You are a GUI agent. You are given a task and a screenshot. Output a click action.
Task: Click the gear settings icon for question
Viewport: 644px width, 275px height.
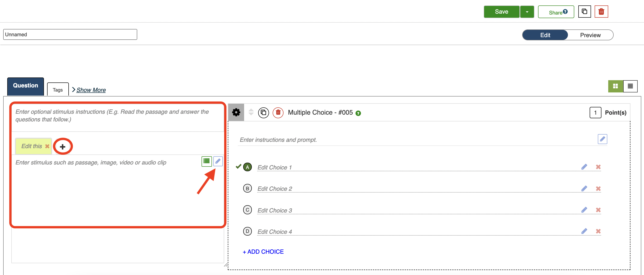[236, 113]
